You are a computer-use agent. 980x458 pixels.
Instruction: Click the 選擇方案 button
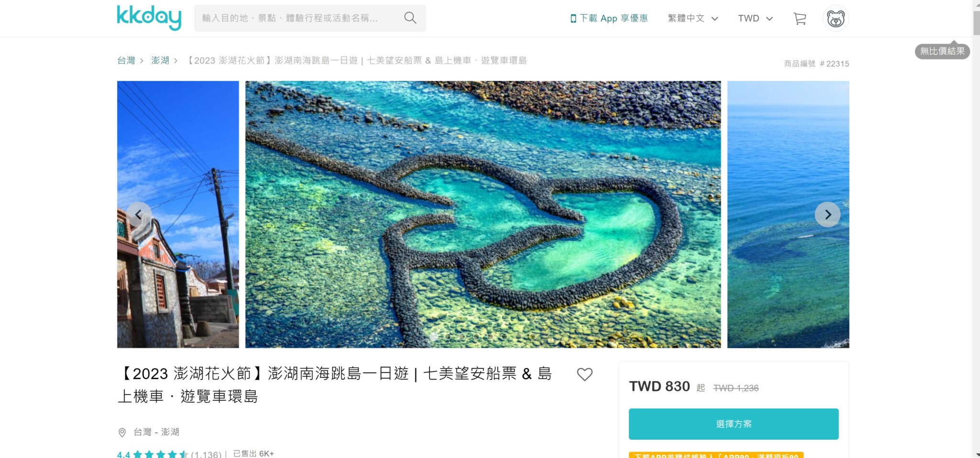[x=734, y=424]
